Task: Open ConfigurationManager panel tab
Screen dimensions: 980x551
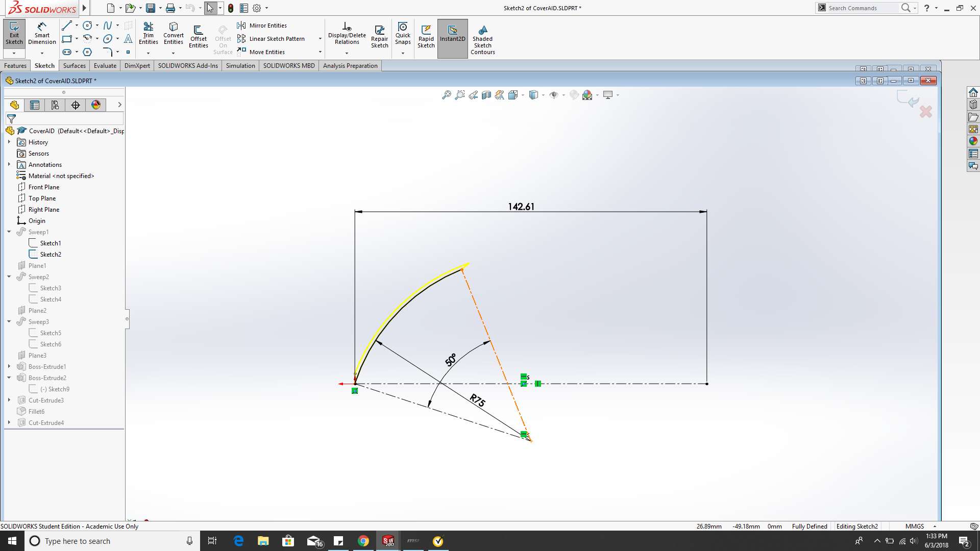Action: pyautogui.click(x=55, y=105)
